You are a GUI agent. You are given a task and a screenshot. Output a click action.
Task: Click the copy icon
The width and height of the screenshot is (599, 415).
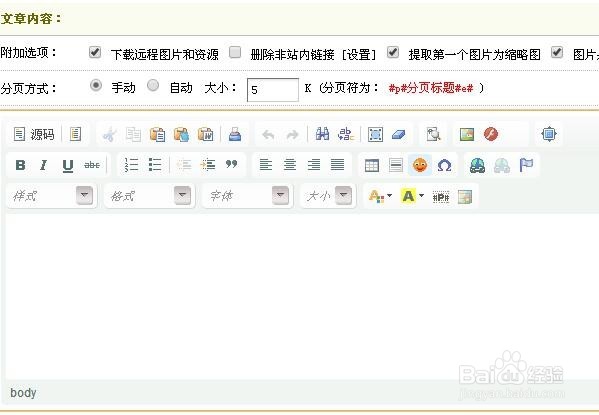click(x=133, y=135)
